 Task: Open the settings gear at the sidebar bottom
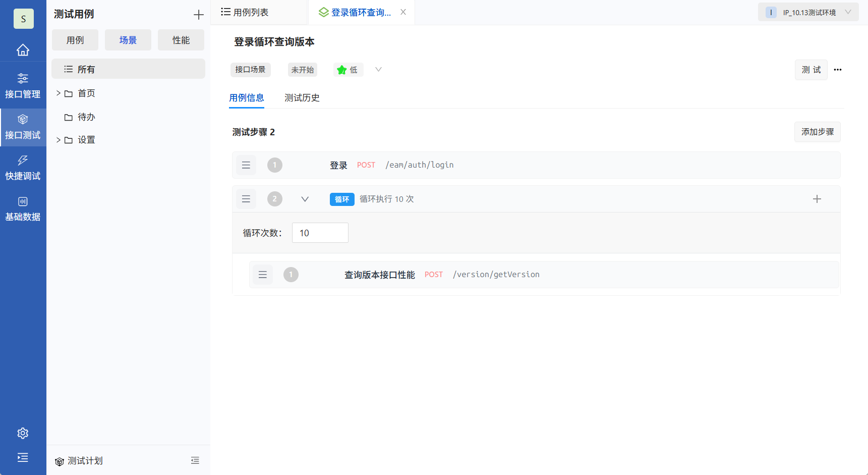[23, 433]
